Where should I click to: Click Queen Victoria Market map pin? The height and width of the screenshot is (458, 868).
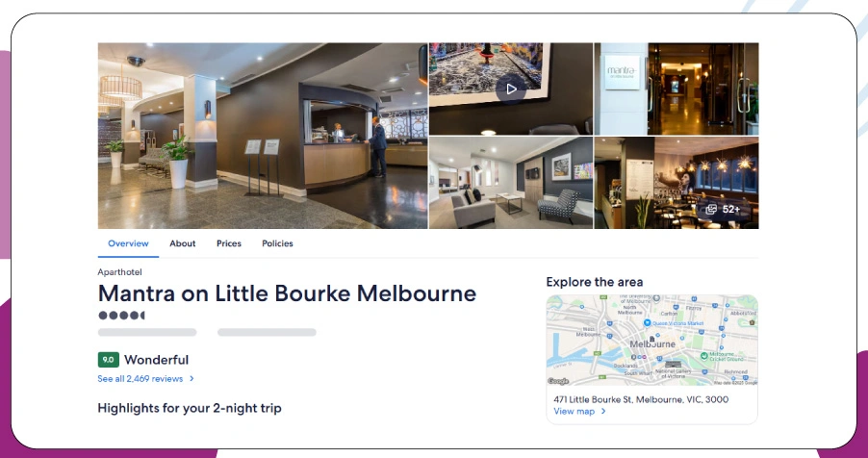click(646, 322)
